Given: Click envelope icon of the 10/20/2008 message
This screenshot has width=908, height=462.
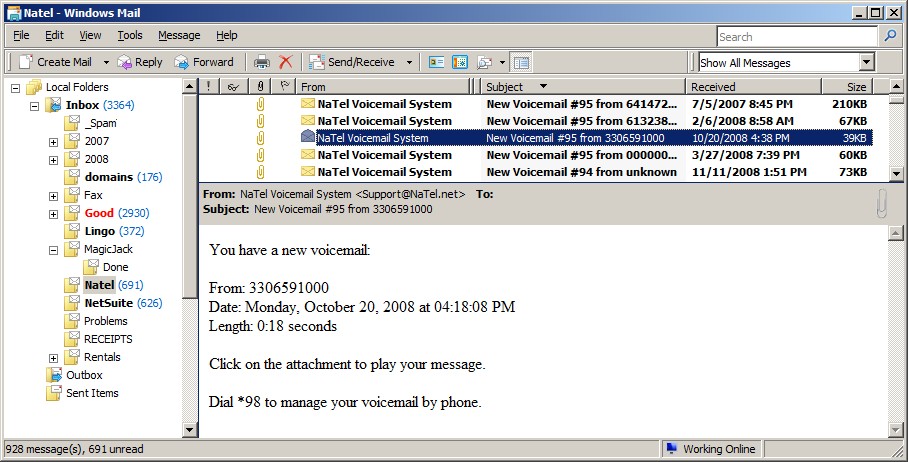Looking at the screenshot, I should pos(307,137).
